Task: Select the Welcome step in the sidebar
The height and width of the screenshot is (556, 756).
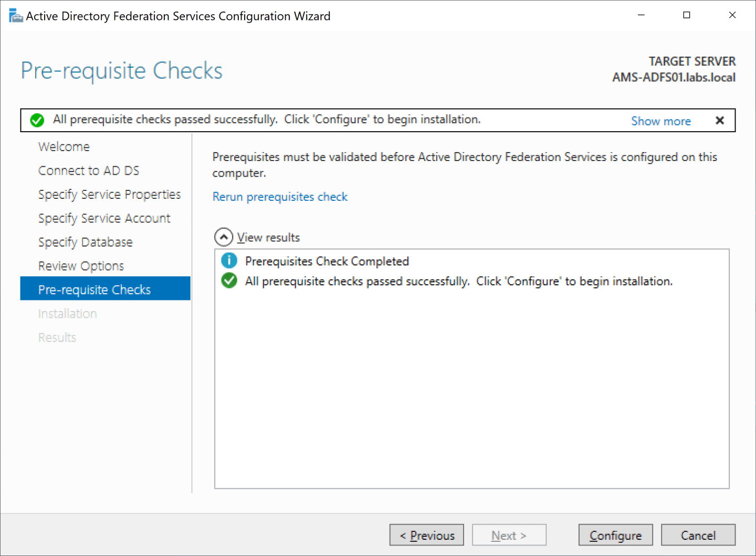Action: tap(64, 146)
